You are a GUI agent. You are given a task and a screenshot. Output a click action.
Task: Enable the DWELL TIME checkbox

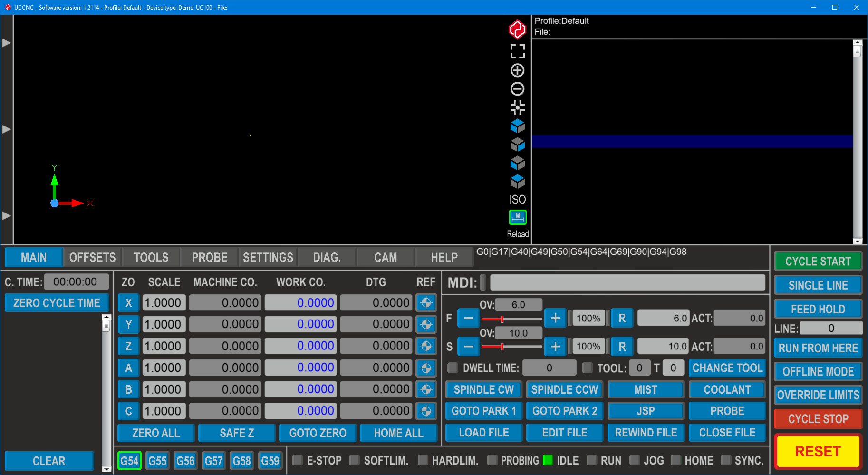(x=453, y=368)
